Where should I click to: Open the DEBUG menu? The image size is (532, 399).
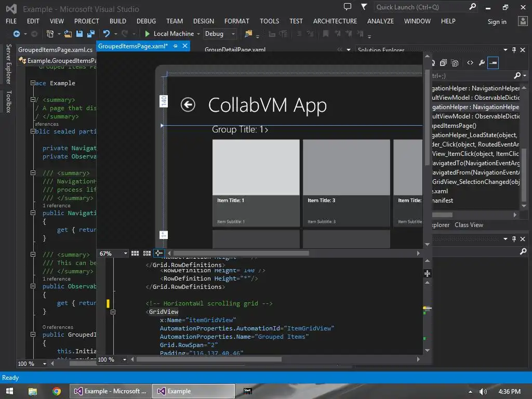pyautogui.click(x=146, y=21)
